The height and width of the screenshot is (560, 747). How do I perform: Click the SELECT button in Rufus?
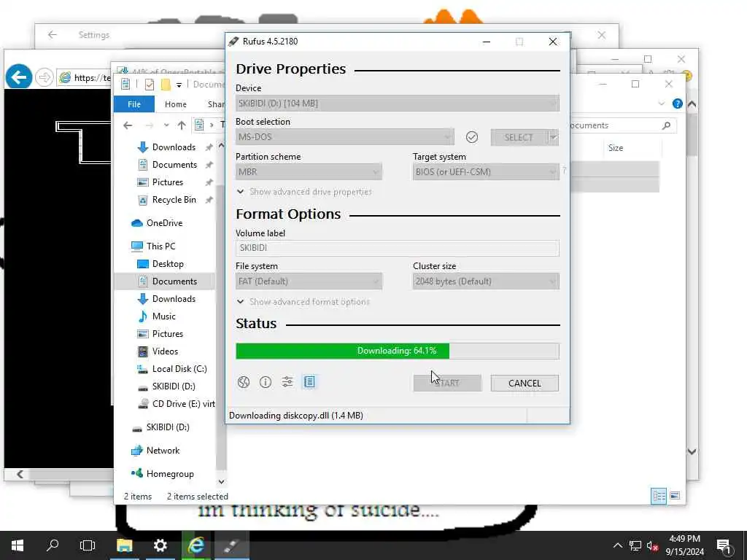click(x=519, y=138)
